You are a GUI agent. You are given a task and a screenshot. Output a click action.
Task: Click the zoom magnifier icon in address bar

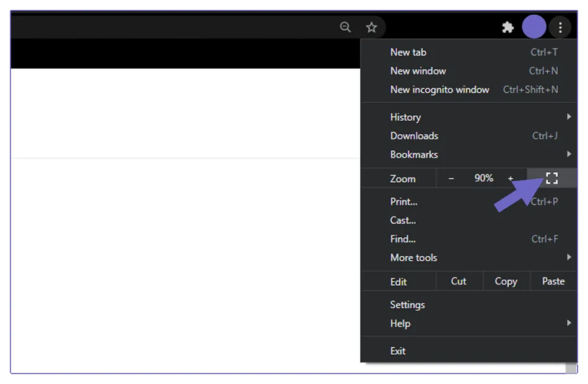(345, 27)
